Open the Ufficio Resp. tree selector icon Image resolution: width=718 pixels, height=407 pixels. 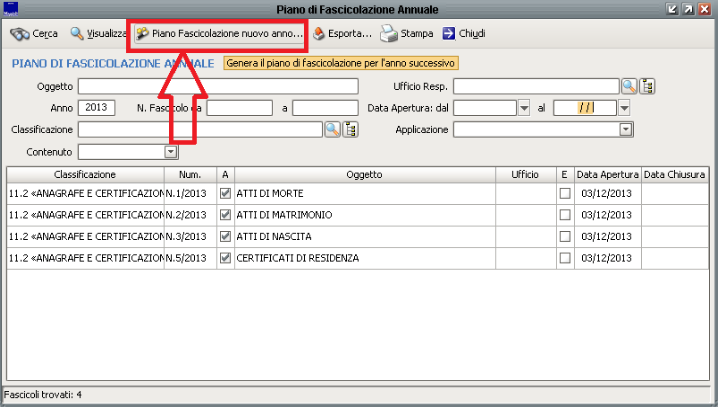tap(647, 86)
